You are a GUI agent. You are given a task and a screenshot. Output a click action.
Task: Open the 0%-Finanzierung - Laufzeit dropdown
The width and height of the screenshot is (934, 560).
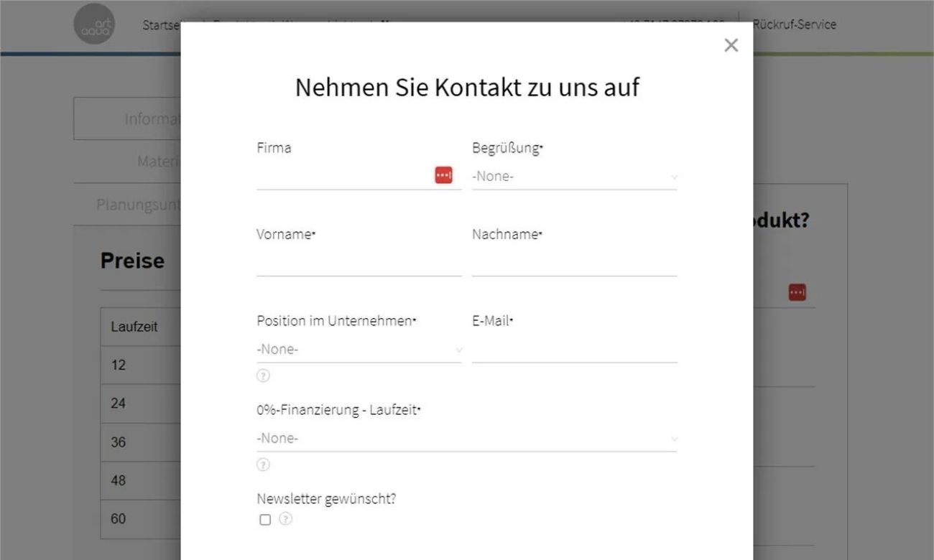pyautogui.click(x=466, y=439)
